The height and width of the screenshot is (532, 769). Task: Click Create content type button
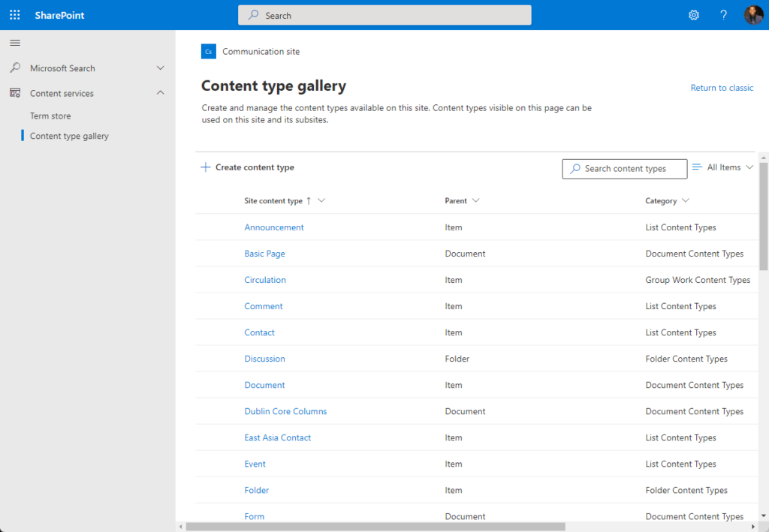(x=248, y=167)
